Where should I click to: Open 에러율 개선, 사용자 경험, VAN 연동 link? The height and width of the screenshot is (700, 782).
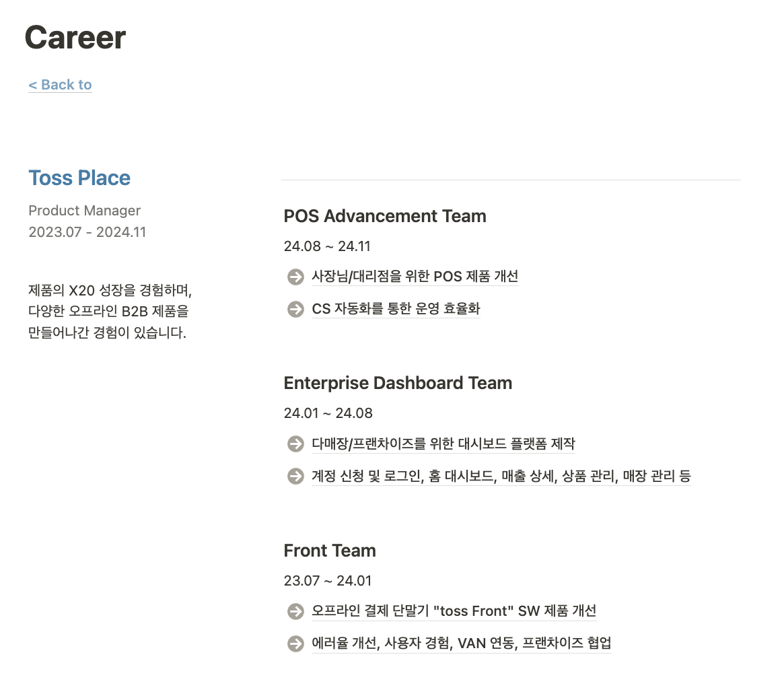tap(461, 643)
